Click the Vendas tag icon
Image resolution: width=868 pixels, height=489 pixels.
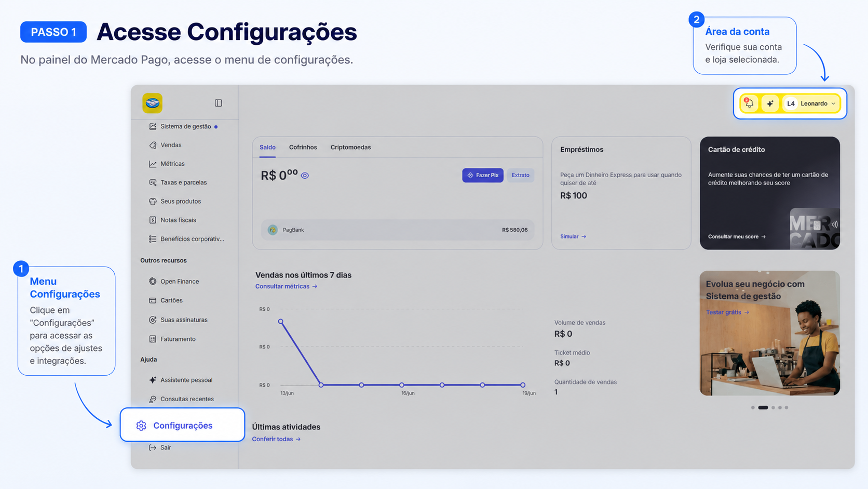tap(153, 145)
